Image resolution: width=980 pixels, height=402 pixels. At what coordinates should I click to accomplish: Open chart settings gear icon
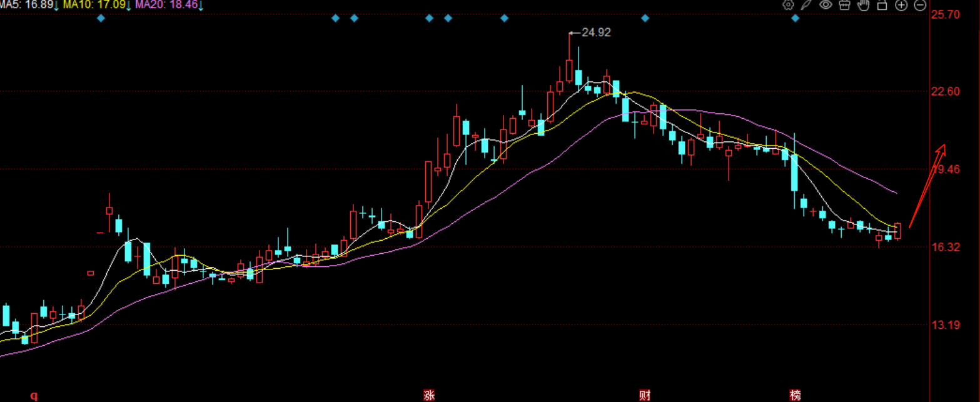(x=788, y=5)
